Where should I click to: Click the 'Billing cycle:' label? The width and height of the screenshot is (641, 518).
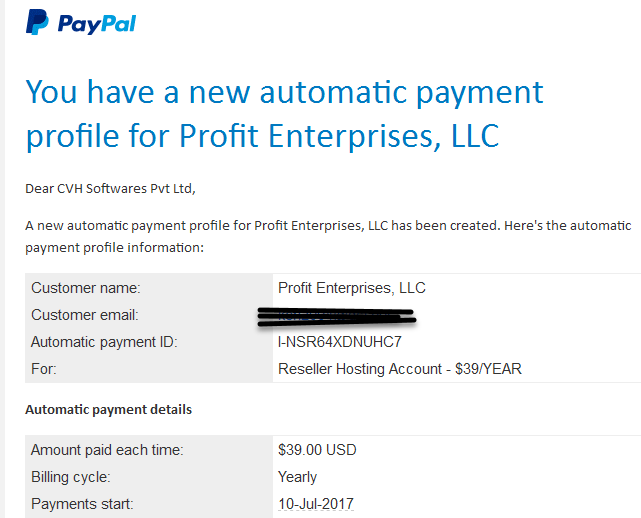coord(71,477)
